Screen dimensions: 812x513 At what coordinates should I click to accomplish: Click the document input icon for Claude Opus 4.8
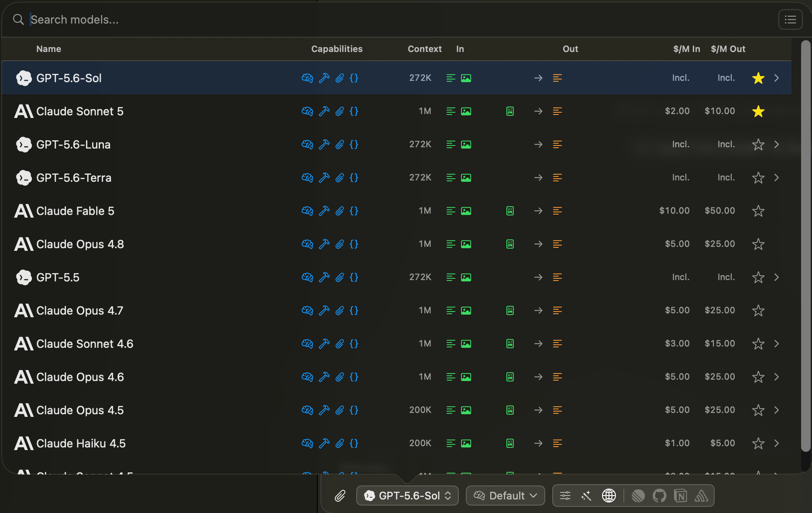tap(510, 244)
